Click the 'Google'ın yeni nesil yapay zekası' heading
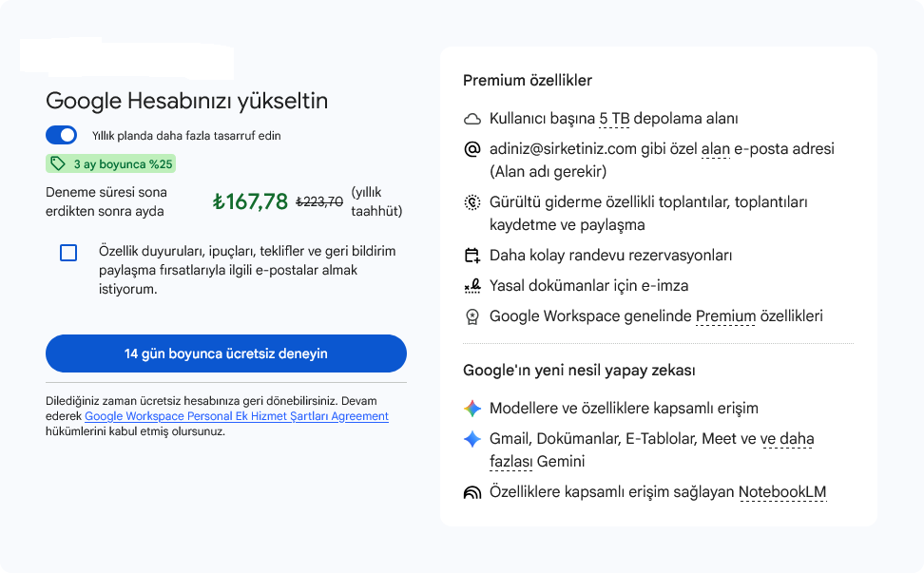This screenshot has height=573, width=924. click(579, 371)
